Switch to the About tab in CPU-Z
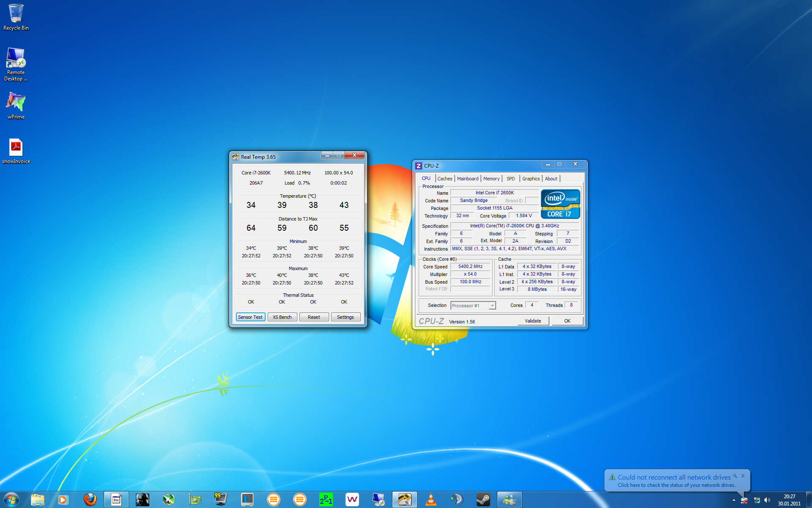812x508 pixels. click(551, 179)
